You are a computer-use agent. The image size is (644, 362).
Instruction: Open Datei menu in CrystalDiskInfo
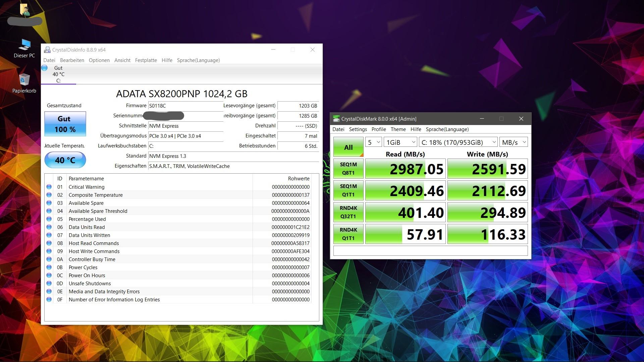pyautogui.click(x=49, y=60)
